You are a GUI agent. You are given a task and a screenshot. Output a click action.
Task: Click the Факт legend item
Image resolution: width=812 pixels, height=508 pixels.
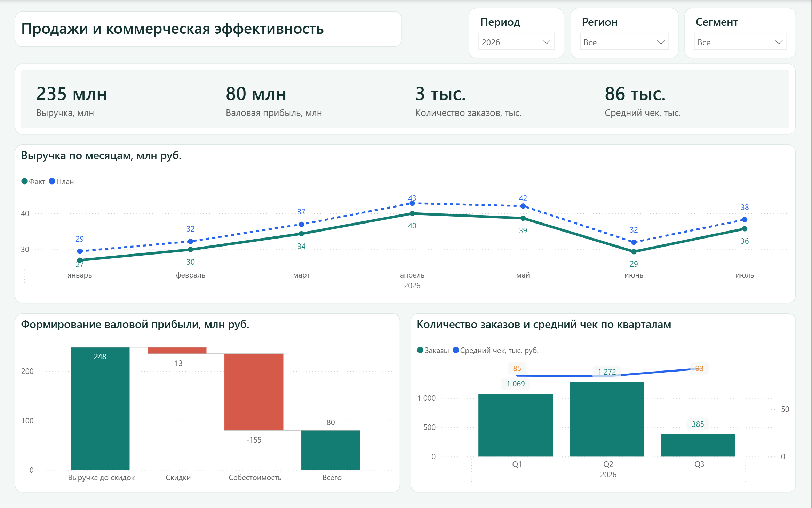33,181
